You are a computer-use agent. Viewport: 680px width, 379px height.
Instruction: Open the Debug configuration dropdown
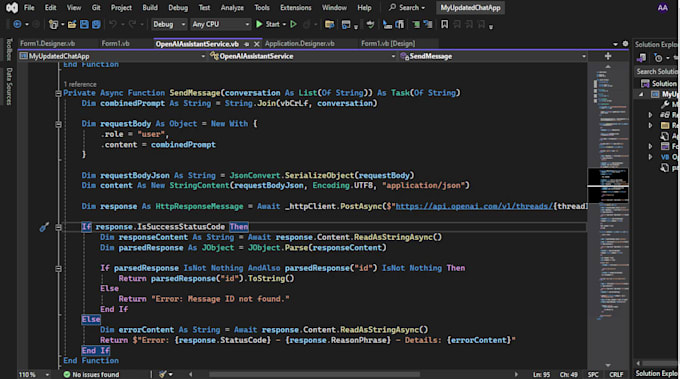pos(169,24)
